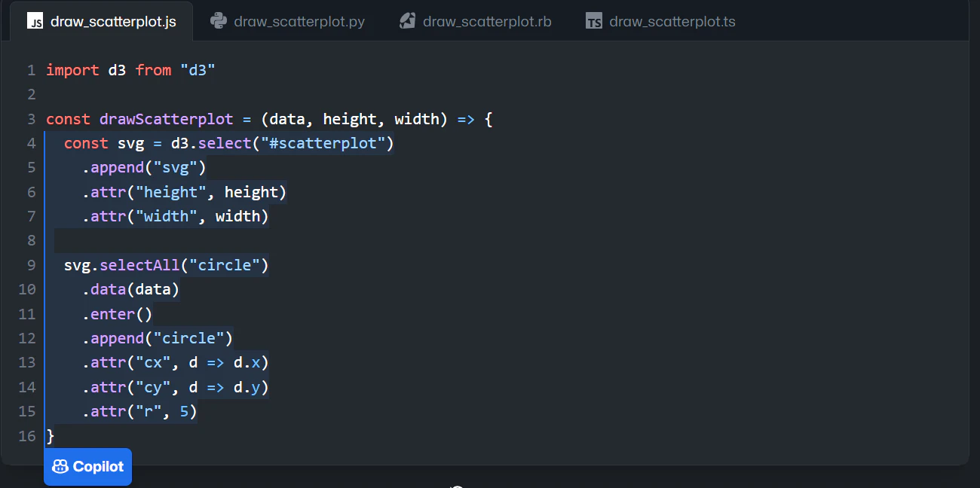Click line number 9 in the gutter
The width and height of the screenshot is (980, 488).
click(31, 264)
